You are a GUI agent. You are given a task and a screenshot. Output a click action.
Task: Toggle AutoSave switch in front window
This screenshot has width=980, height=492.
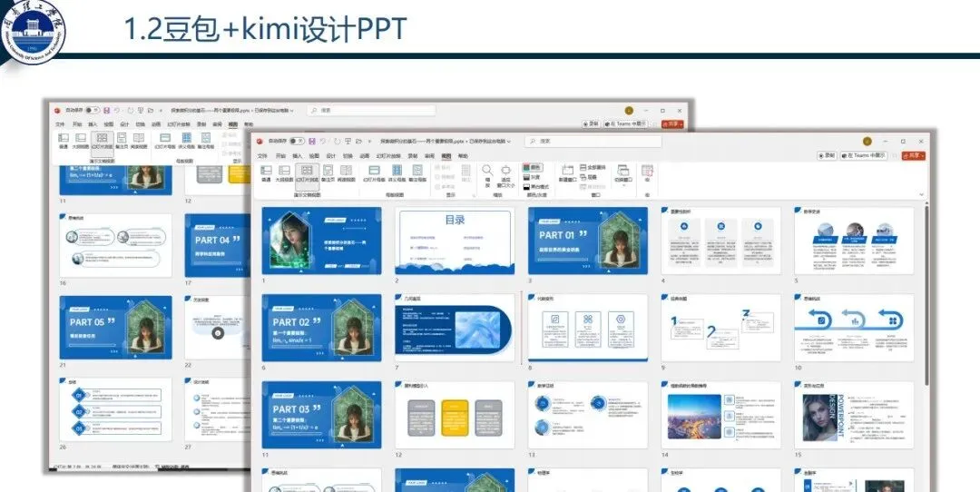297,142
